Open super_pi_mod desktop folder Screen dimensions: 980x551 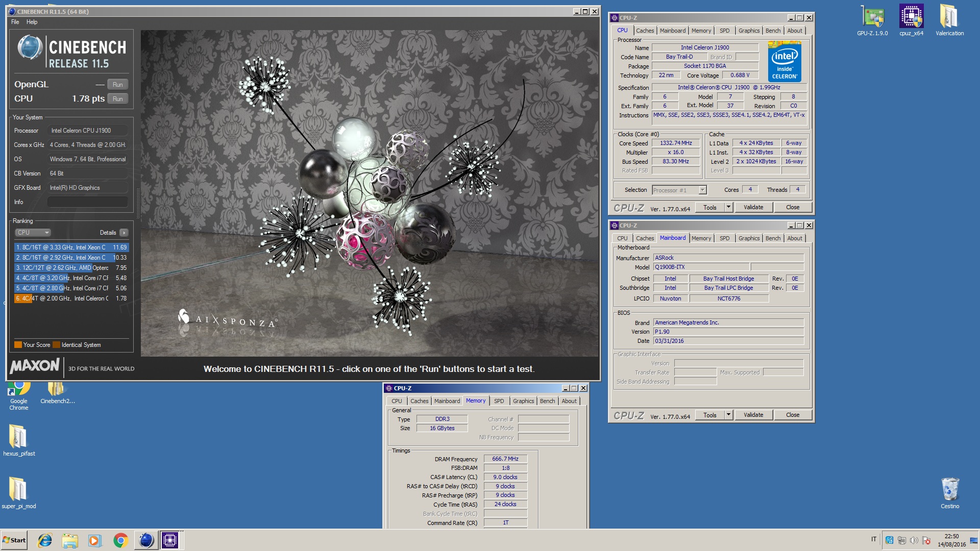[19, 493]
